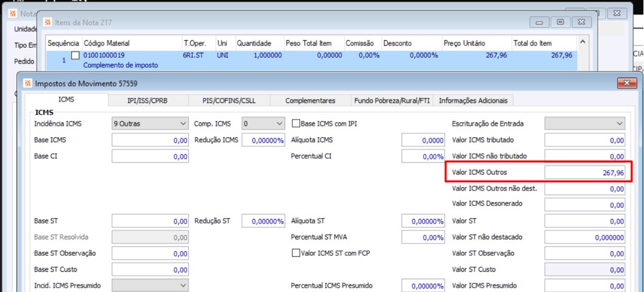The image size is (644, 292).
Task: Click the Desconto column header
Action: tap(411, 43)
